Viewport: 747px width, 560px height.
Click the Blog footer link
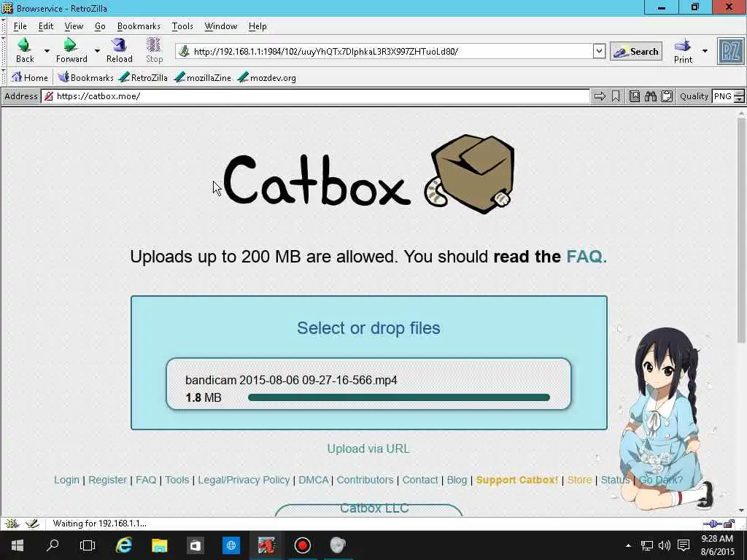click(x=457, y=480)
